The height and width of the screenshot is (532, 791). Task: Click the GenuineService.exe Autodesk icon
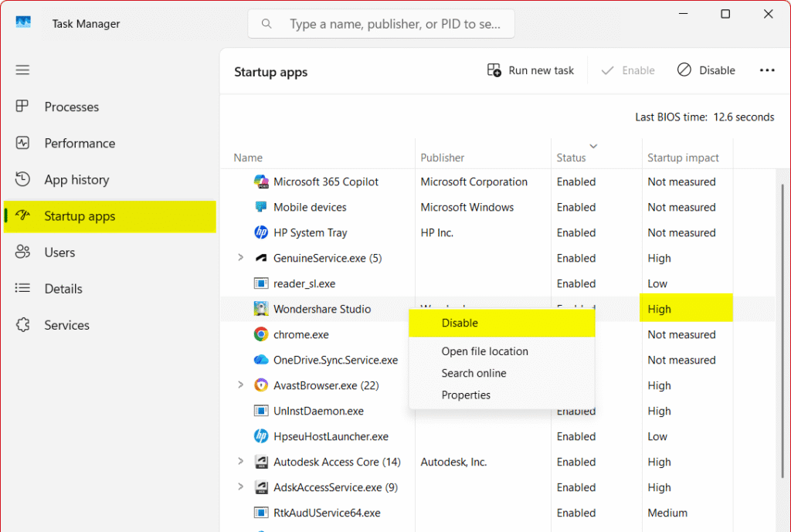tap(261, 258)
